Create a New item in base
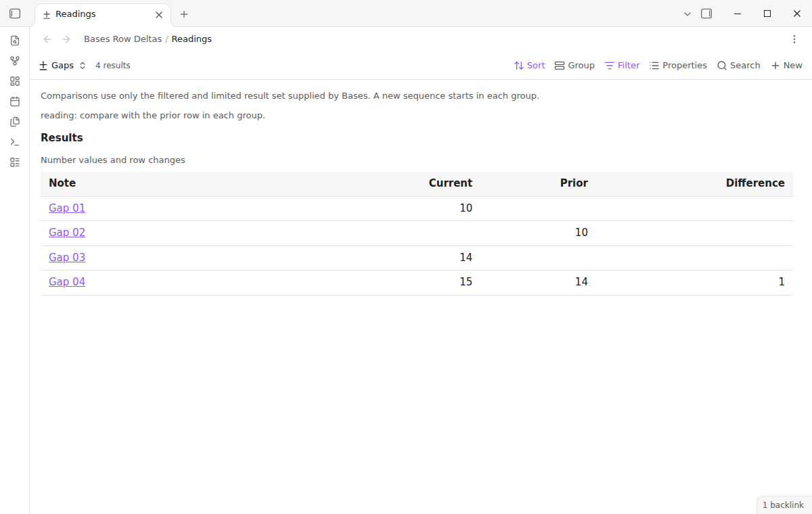Viewport: 812px width, 514px height. coord(786,66)
